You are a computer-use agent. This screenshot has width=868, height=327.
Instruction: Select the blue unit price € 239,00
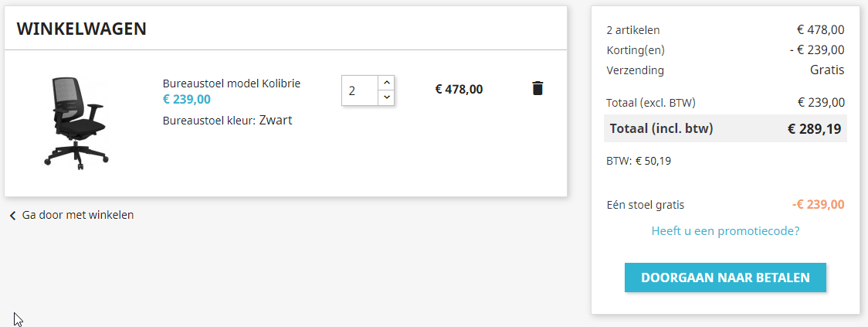pos(187,99)
